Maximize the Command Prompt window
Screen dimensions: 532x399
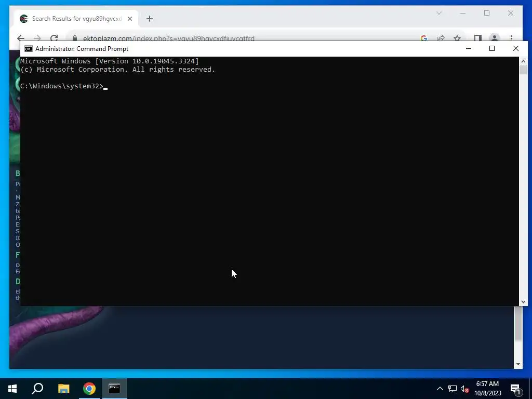click(x=492, y=48)
